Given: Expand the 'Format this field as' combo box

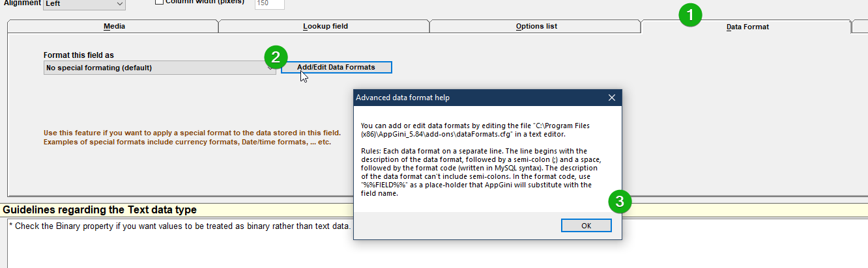Looking at the screenshot, I should pyautogui.click(x=160, y=68).
